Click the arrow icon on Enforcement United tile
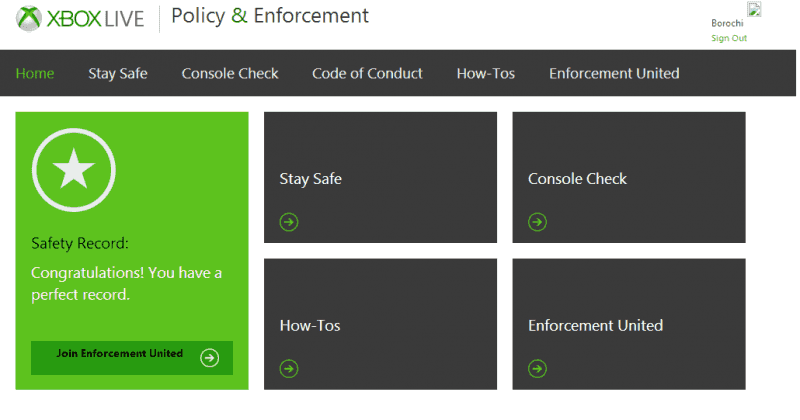Screen dimensions: 800x420 537,368
